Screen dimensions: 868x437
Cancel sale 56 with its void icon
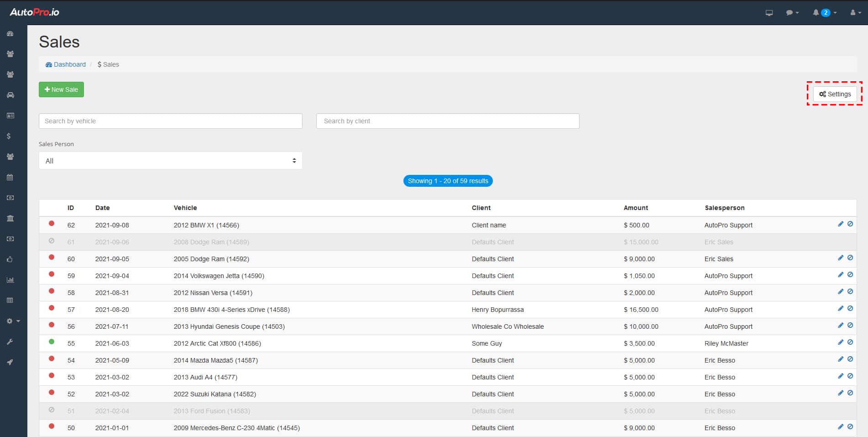pos(850,326)
